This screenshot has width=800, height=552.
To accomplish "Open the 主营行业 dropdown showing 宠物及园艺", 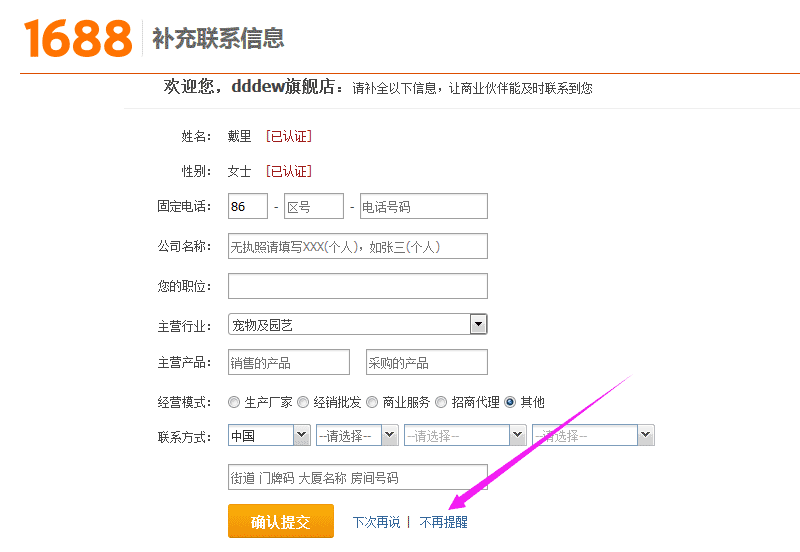I will click(x=358, y=324).
